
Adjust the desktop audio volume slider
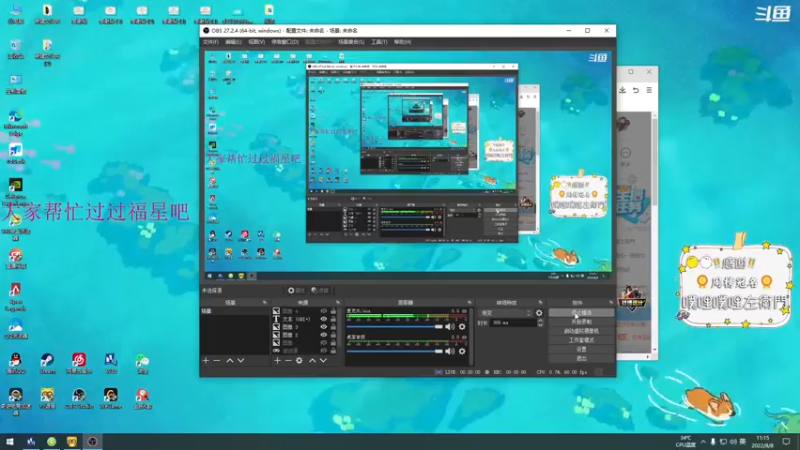(x=394, y=351)
